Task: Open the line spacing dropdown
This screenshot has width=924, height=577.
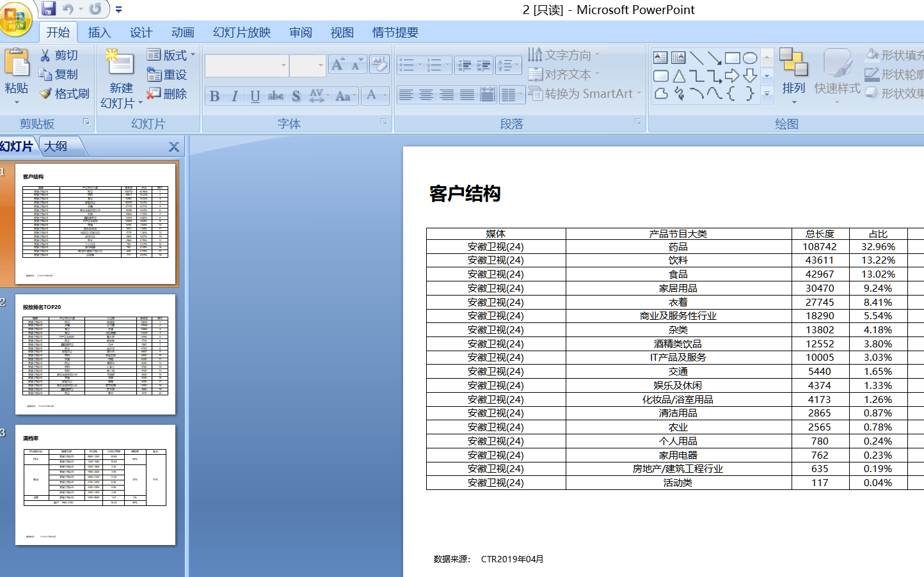Action: point(509,65)
